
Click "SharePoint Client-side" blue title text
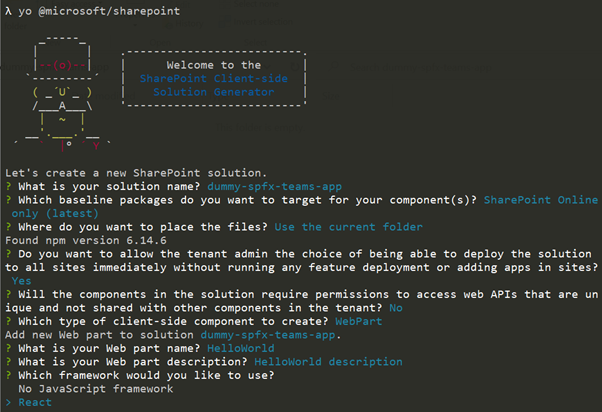point(213,78)
